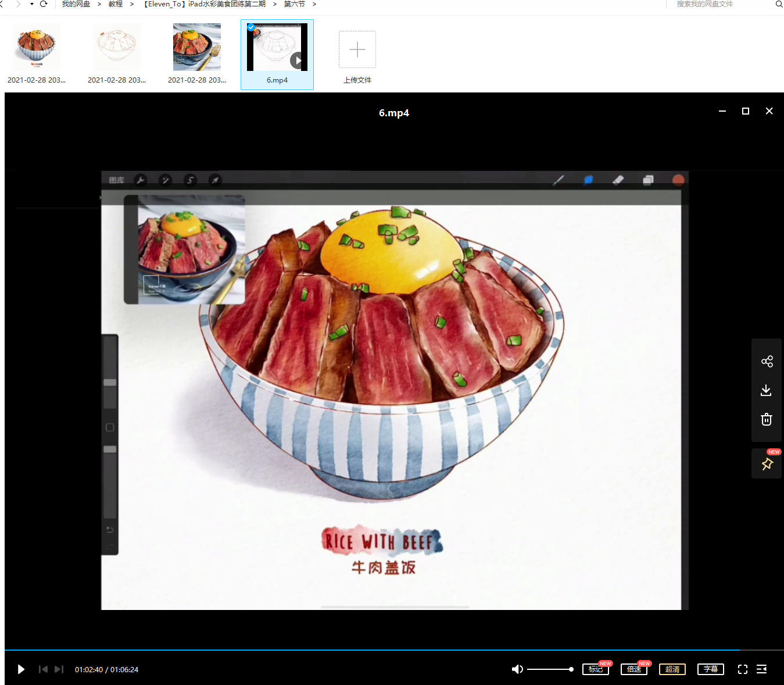Adjust the volume slider
Image resolution: width=784 pixels, height=685 pixels.
pyautogui.click(x=550, y=669)
